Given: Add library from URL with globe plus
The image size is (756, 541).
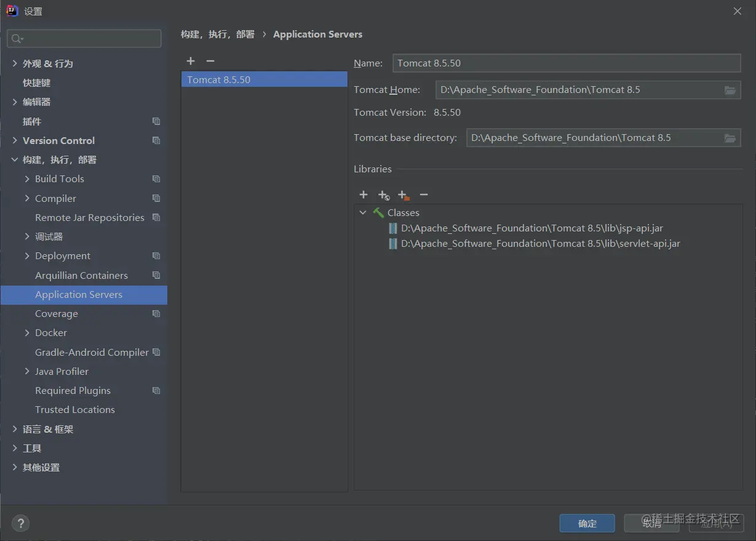Looking at the screenshot, I should tap(383, 195).
